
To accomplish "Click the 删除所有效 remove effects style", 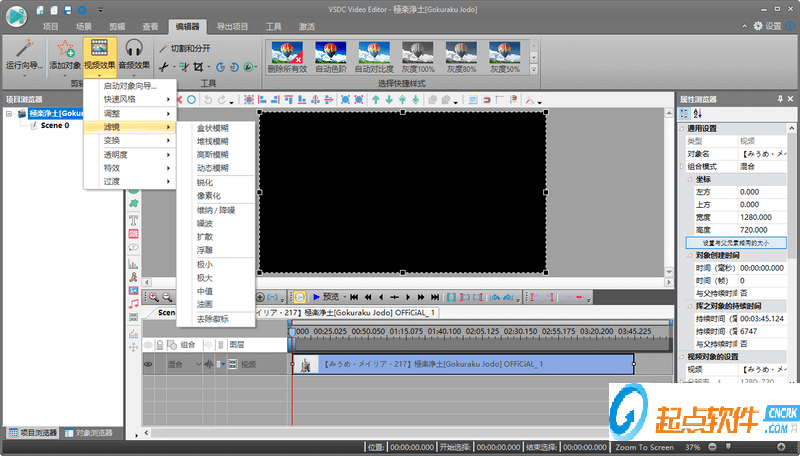I will tap(287, 57).
